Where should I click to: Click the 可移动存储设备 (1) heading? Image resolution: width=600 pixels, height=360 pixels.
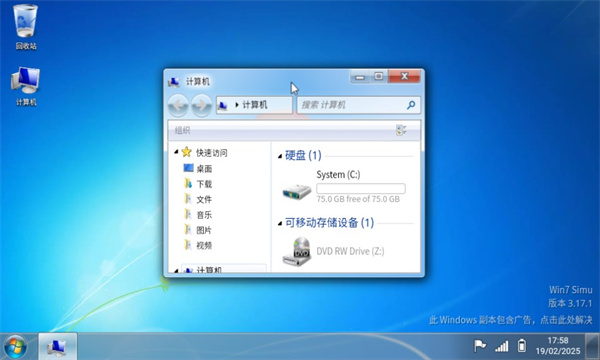click(x=329, y=223)
